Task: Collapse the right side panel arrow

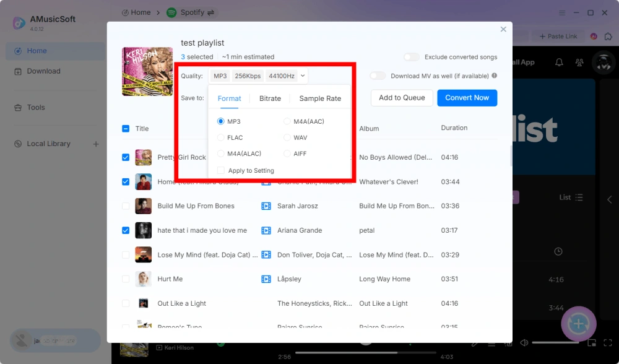Action: (x=610, y=200)
